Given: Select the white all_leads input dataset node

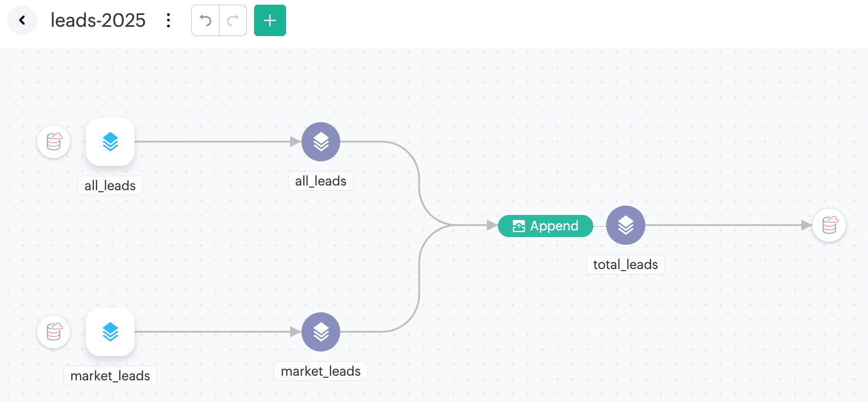Looking at the screenshot, I should (x=110, y=142).
